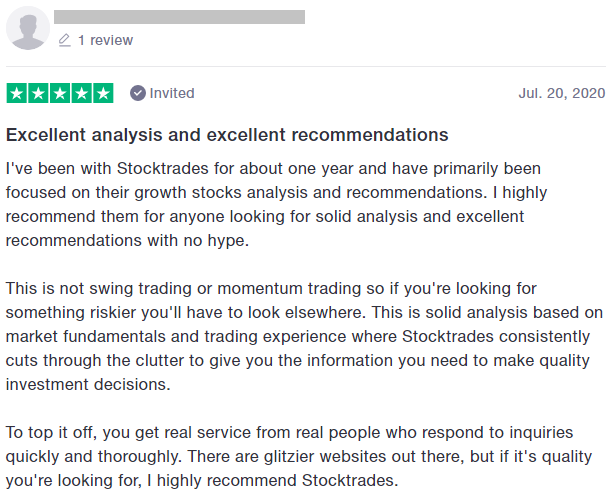The width and height of the screenshot is (610, 494).
Task: Open the reviewer's "1 review" link
Action: [x=105, y=40]
